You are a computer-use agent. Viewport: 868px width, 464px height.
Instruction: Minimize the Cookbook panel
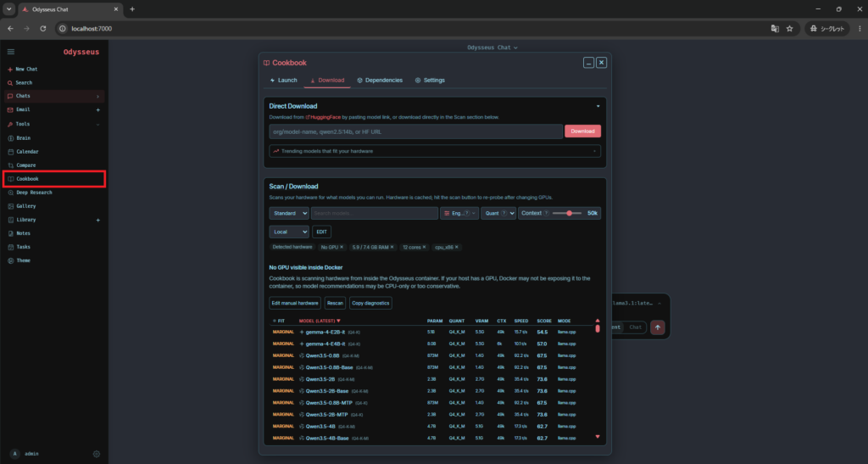click(x=588, y=63)
